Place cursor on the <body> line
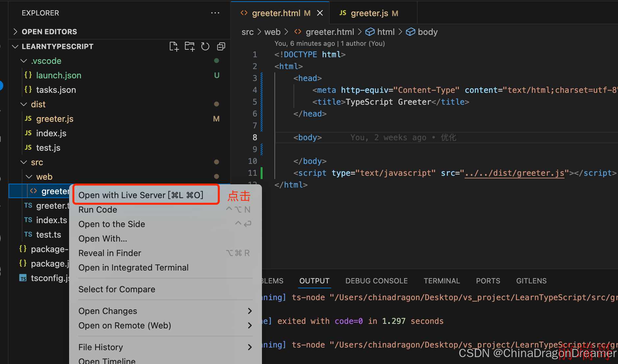The width and height of the screenshot is (618, 364). pyautogui.click(x=307, y=138)
